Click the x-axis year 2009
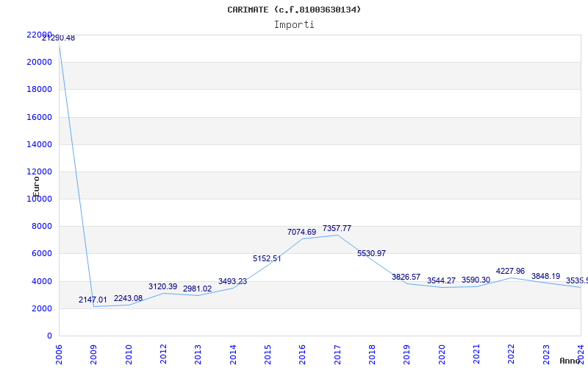 93,355
